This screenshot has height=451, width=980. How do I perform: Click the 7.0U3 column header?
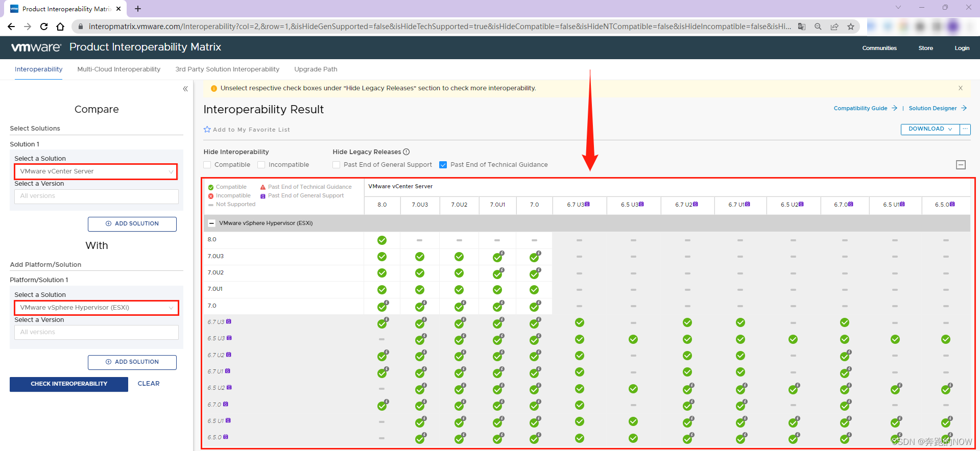tap(420, 205)
